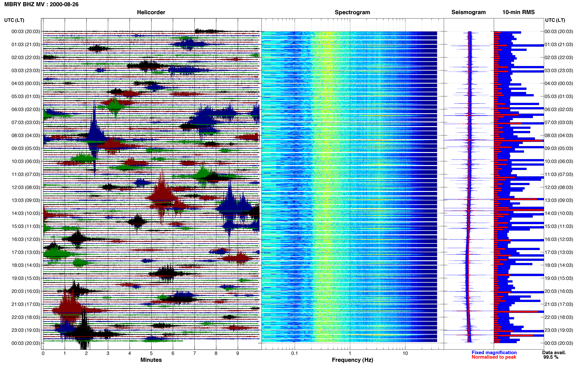Click left time label '17:03 (13:03)'

click(26, 252)
